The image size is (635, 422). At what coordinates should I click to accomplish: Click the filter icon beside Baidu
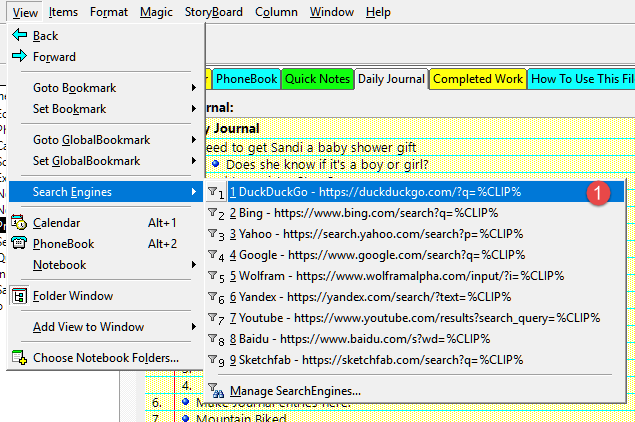(215, 340)
